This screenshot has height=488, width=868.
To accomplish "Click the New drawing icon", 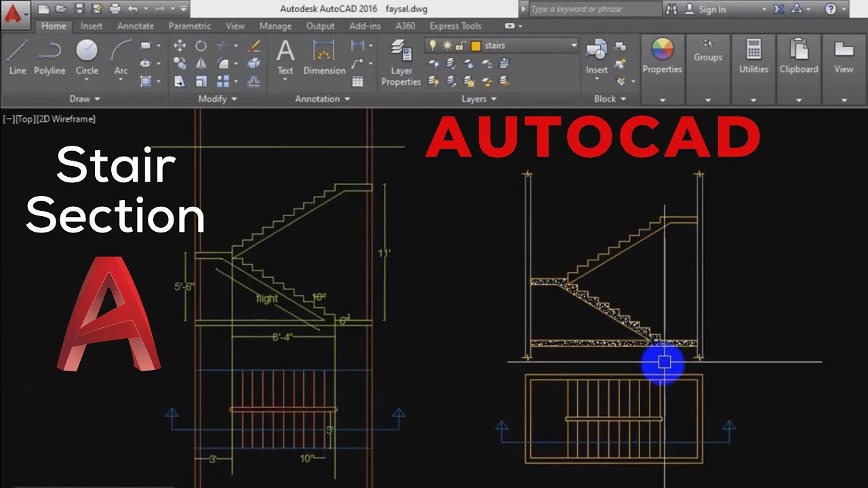I will pos(43,9).
